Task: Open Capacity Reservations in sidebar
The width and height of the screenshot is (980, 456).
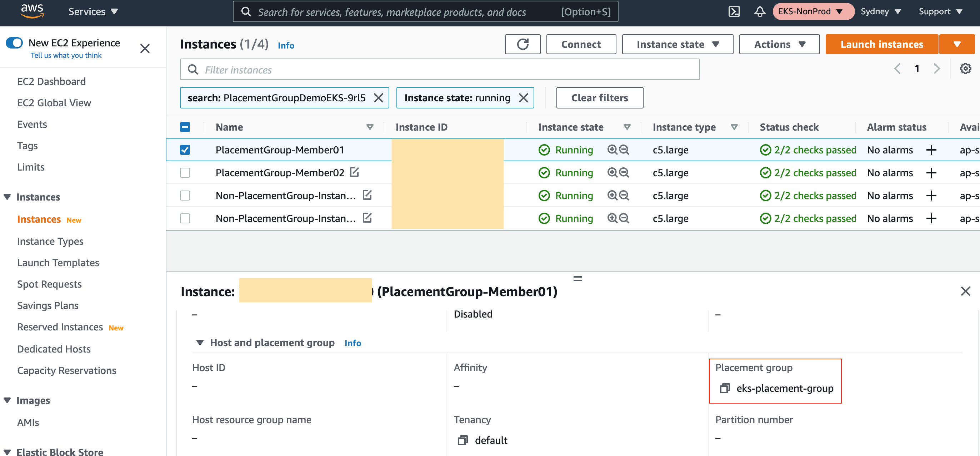Action: (x=66, y=370)
